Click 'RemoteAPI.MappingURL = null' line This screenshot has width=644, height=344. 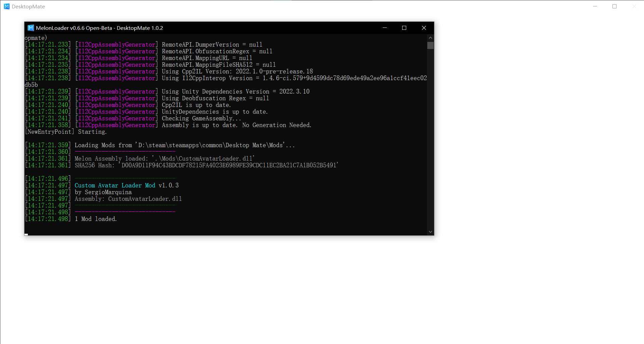[207, 58]
